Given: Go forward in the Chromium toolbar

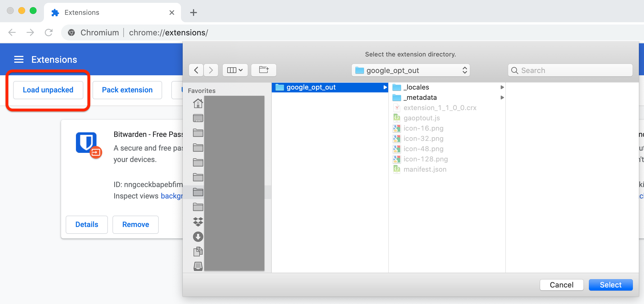Looking at the screenshot, I should tap(30, 33).
